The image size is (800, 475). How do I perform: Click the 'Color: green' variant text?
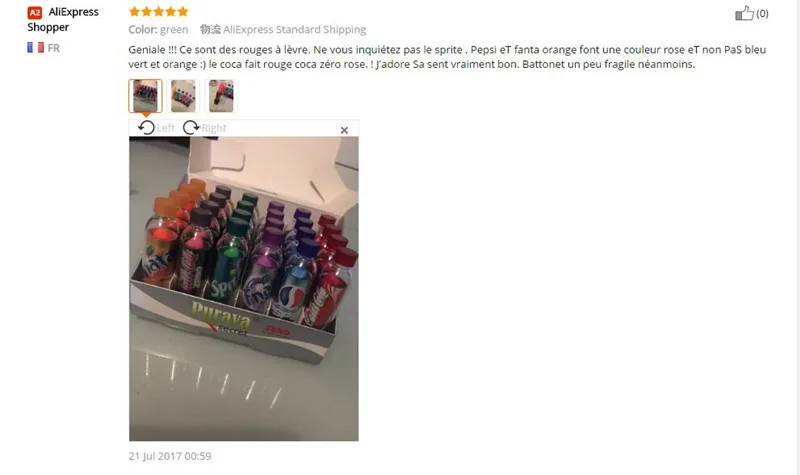pos(158,30)
